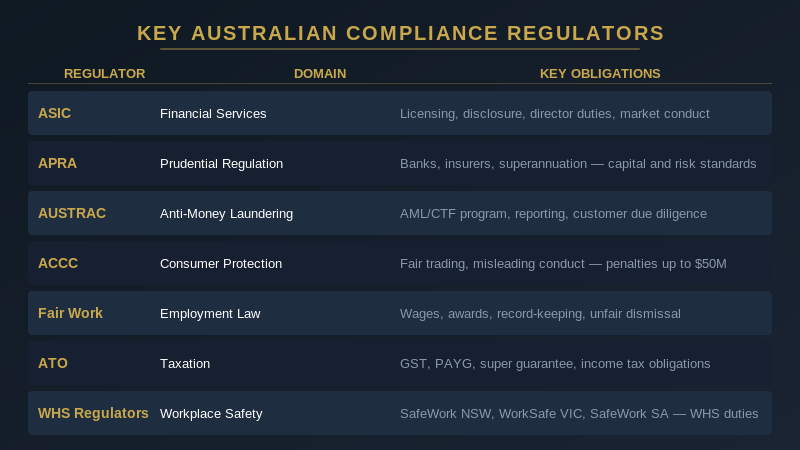This screenshot has height=450, width=800.
Task: Click the 'Workplace Safety' domain cell
Action: [211, 413]
